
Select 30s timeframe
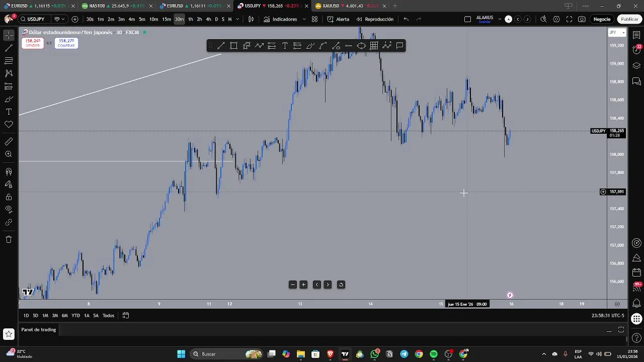90,19
